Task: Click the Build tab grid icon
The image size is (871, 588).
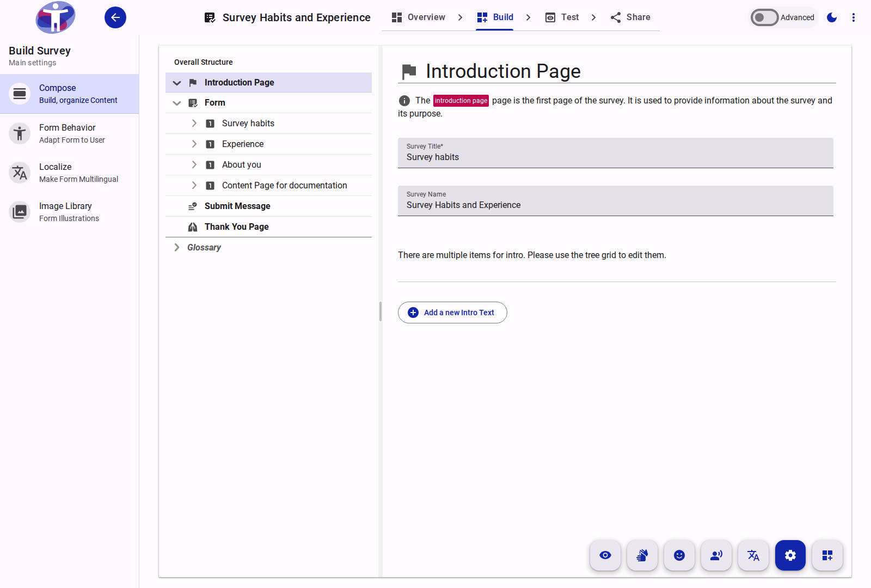Action: click(482, 17)
